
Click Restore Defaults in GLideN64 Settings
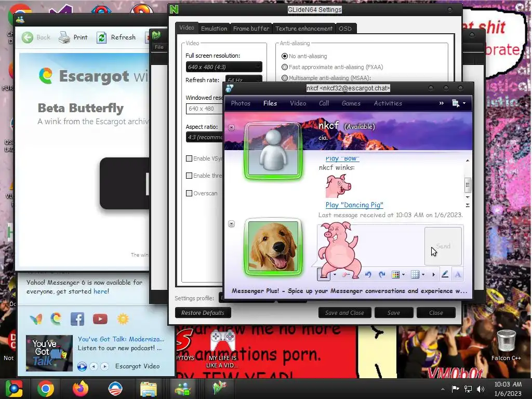point(203,313)
